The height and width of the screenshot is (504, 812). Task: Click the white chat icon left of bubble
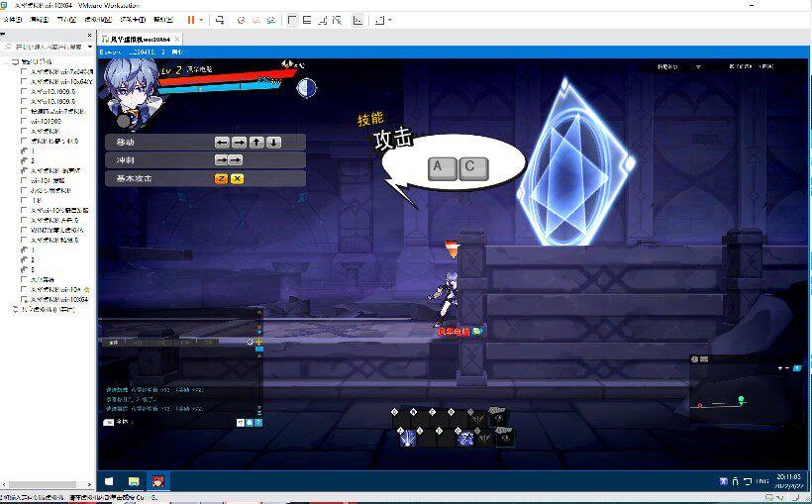click(241, 422)
